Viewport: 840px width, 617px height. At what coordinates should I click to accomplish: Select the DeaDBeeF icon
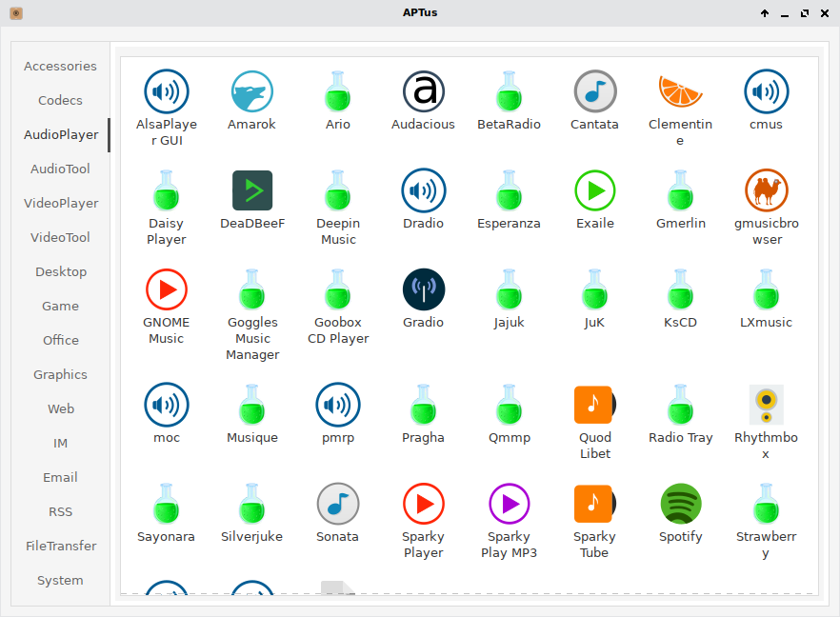[x=251, y=190]
